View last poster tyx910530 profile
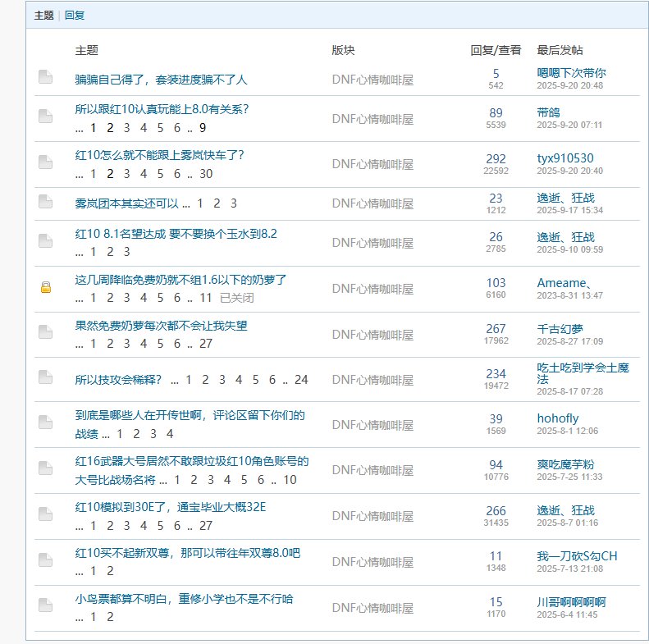The image size is (649, 644). click(564, 158)
